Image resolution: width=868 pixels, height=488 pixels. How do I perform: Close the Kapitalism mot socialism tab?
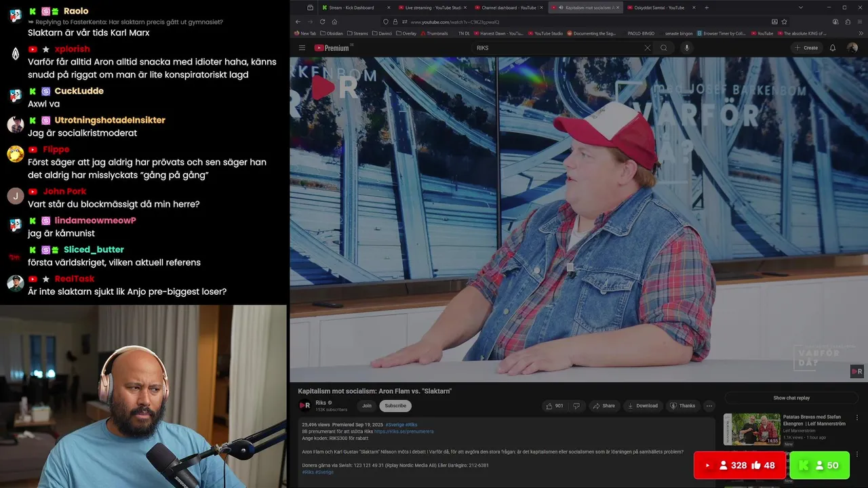point(618,7)
